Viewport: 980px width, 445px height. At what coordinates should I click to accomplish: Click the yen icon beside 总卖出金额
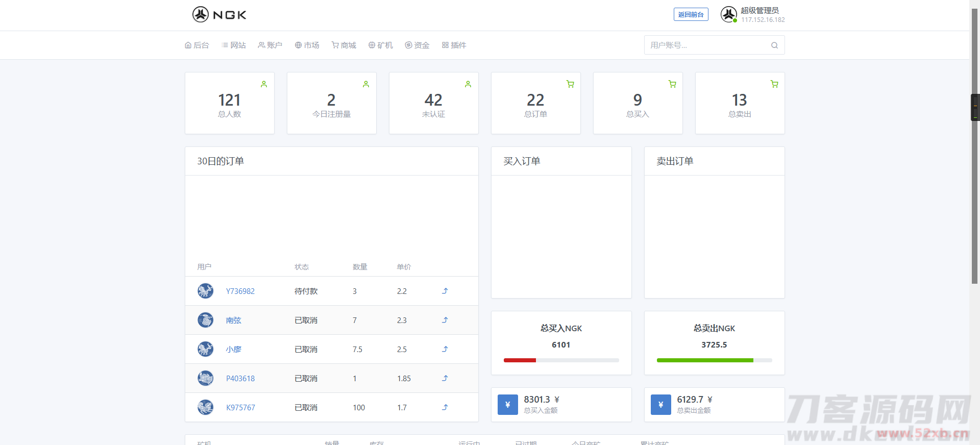(x=660, y=405)
